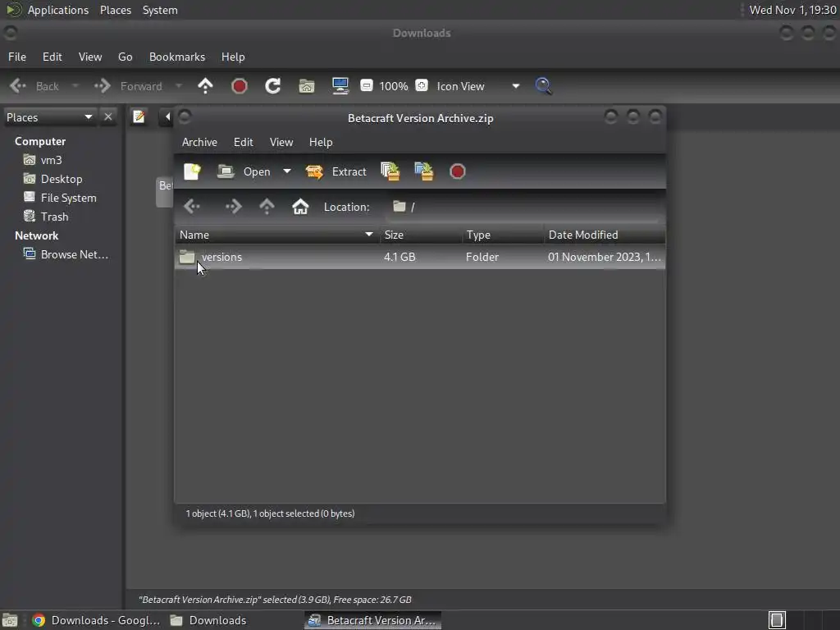Screen dimensions: 840x630
Task: Click the file manager up arrow icon
Action: [205, 86]
